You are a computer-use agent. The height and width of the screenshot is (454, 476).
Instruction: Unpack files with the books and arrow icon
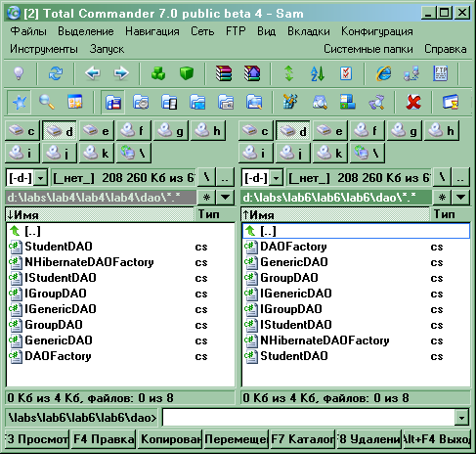[252, 73]
